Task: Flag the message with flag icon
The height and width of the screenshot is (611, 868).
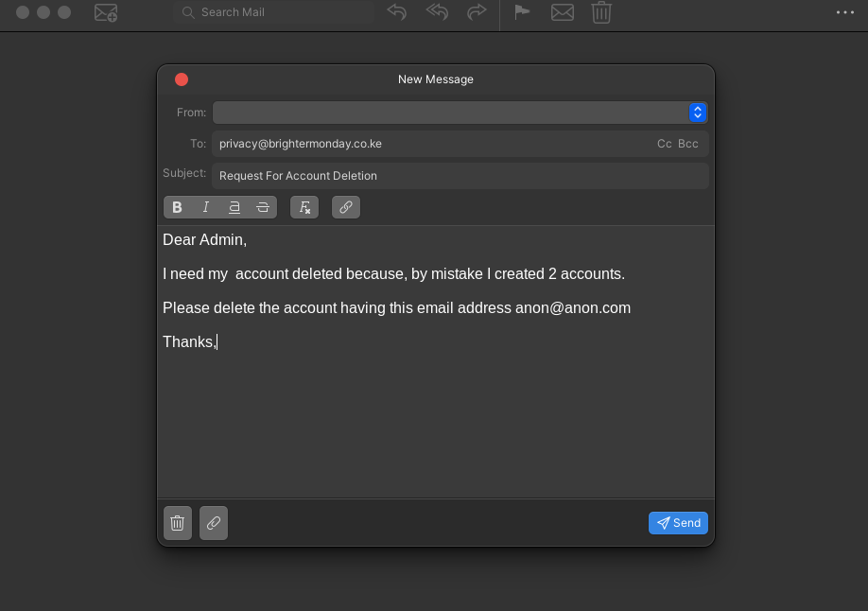Action: click(522, 12)
